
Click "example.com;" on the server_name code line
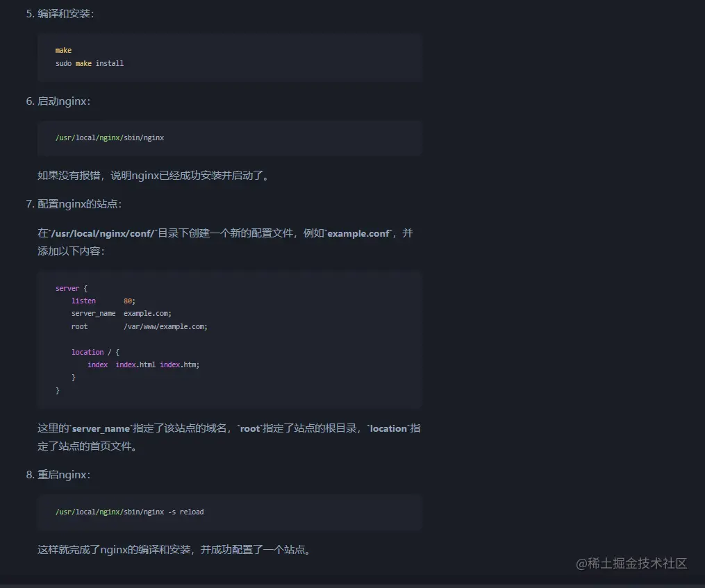147,313
